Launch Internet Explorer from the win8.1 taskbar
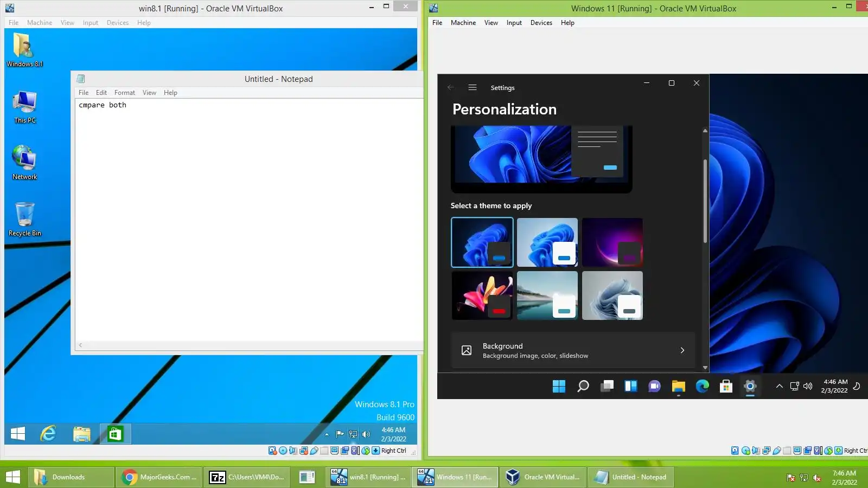Image resolution: width=868 pixels, height=488 pixels. click(x=48, y=434)
